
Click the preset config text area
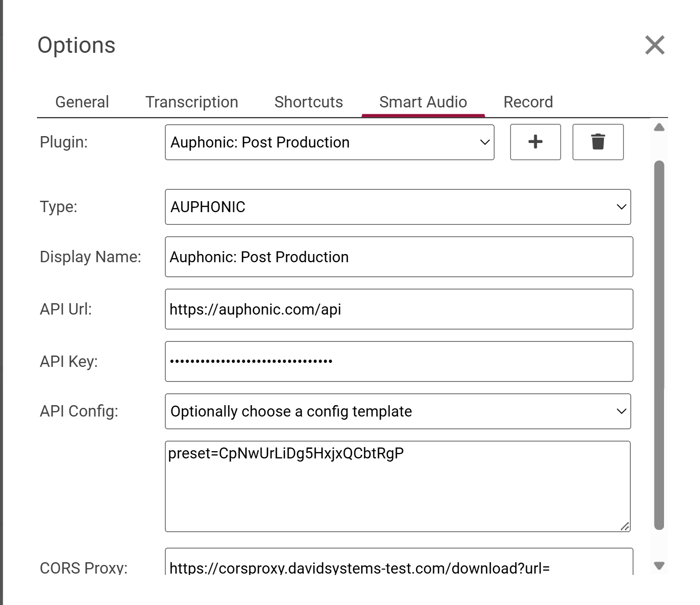pyautogui.click(x=397, y=486)
